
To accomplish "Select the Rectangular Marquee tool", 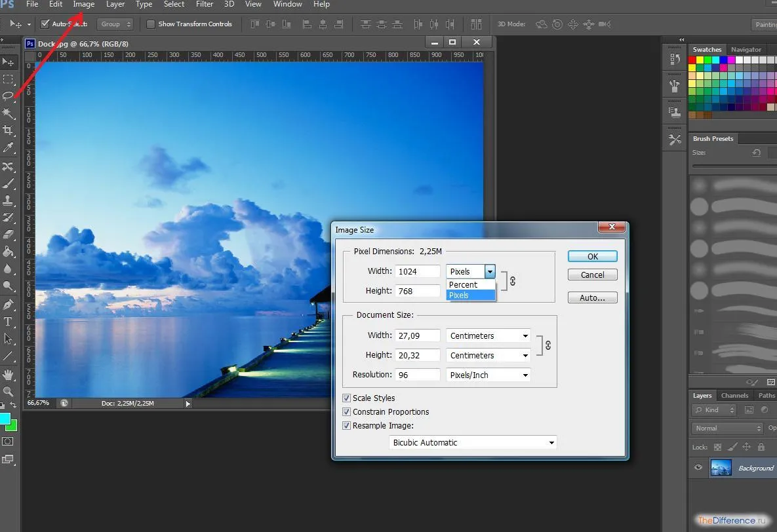I will (x=8, y=79).
